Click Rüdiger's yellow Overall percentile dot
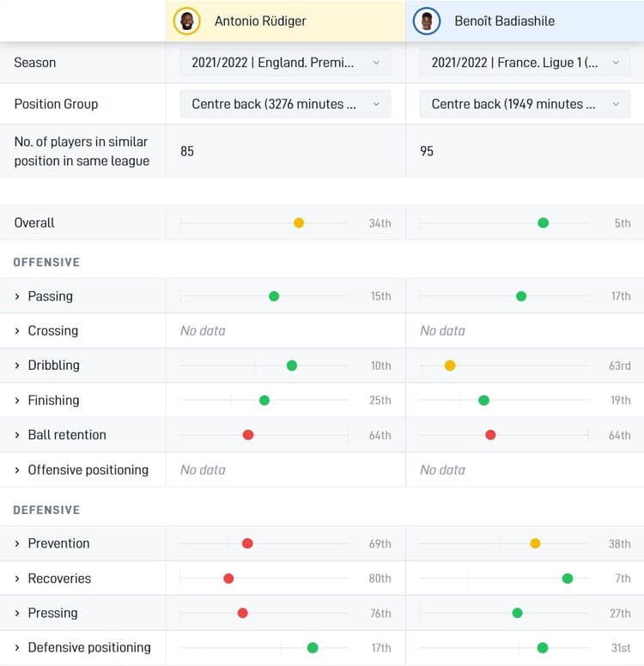Screen dimensions: 644x666 (x=299, y=223)
